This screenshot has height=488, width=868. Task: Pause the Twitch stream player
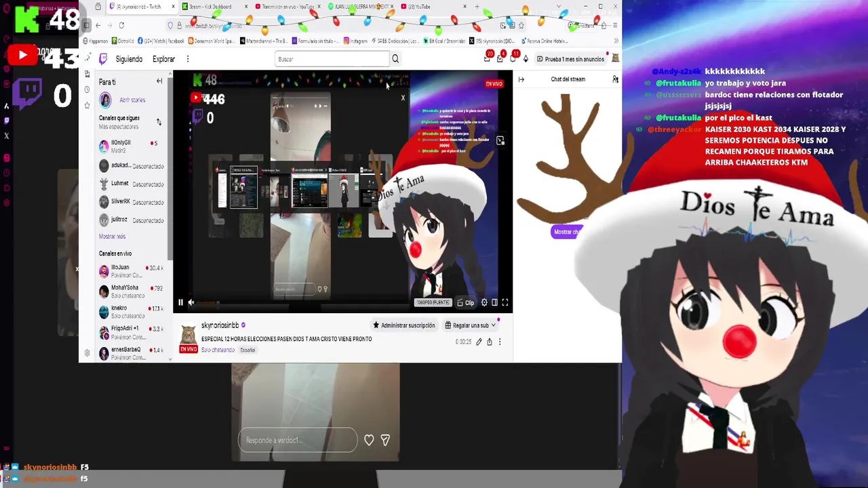[x=180, y=303]
